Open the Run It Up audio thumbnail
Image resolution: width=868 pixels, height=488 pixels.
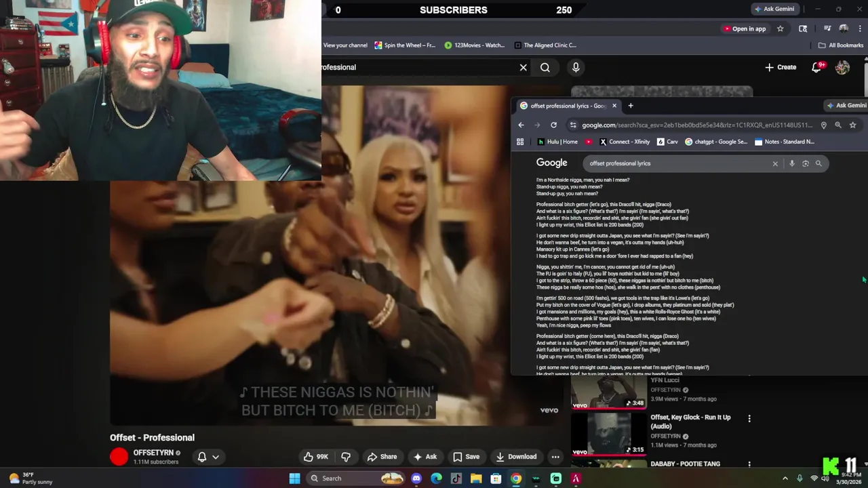[609, 434]
